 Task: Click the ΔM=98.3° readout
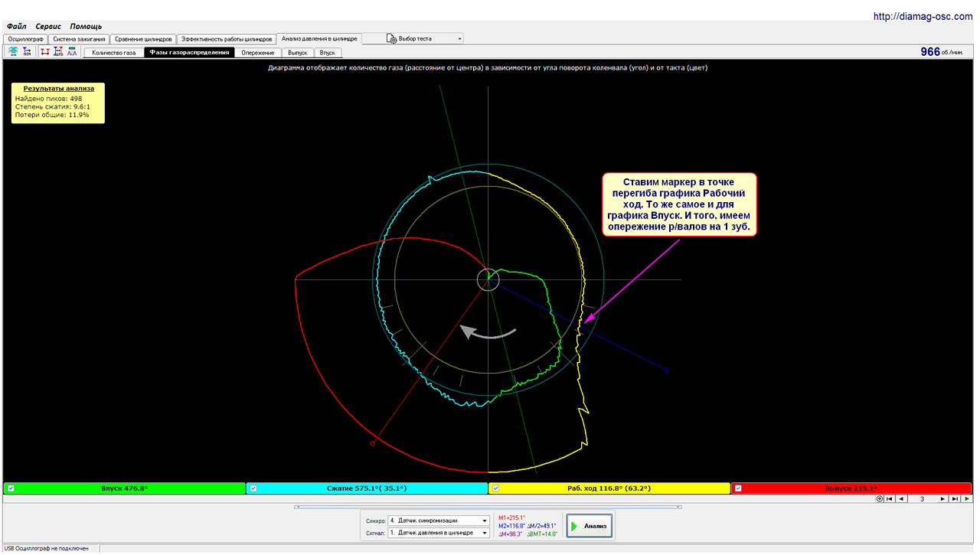click(510, 534)
